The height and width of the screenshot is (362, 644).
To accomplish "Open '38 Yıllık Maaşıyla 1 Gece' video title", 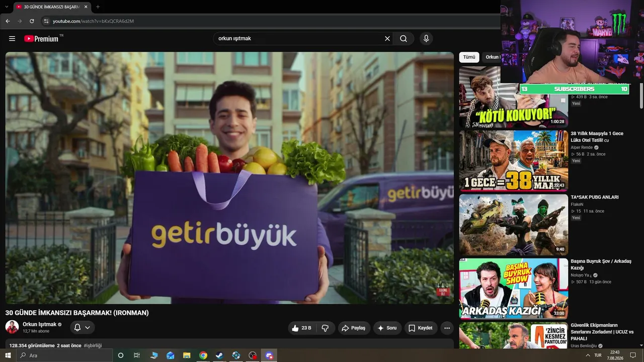I will pos(597,137).
